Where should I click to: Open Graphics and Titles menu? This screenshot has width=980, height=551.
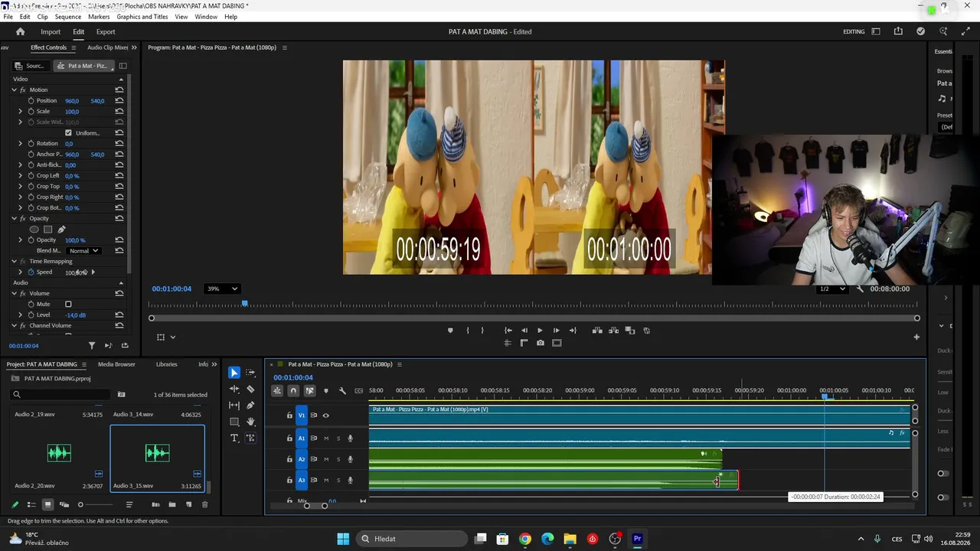(x=142, y=17)
